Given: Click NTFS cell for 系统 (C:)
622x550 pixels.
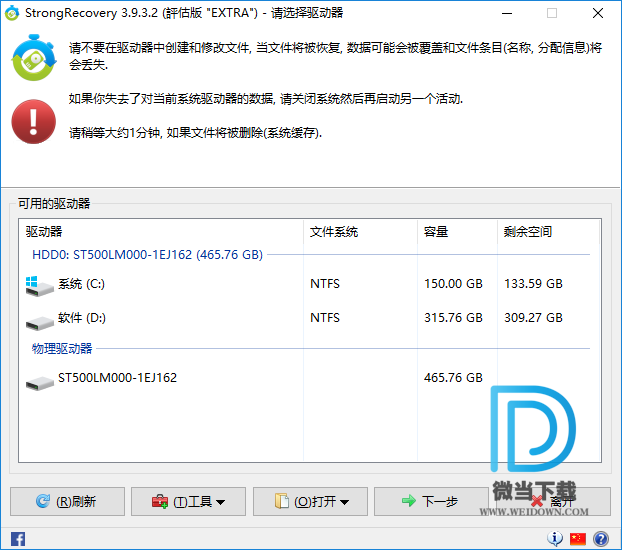Looking at the screenshot, I should (325, 284).
